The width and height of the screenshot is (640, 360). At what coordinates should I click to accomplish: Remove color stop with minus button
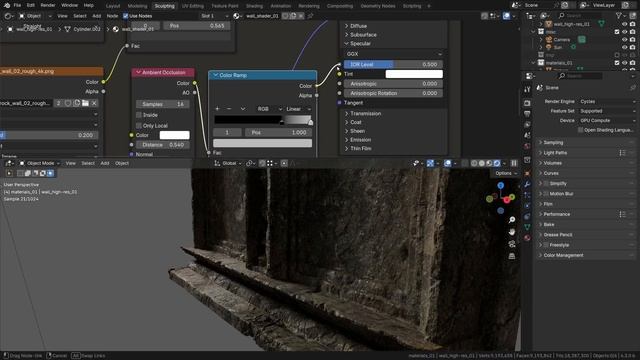[x=229, y=109]
